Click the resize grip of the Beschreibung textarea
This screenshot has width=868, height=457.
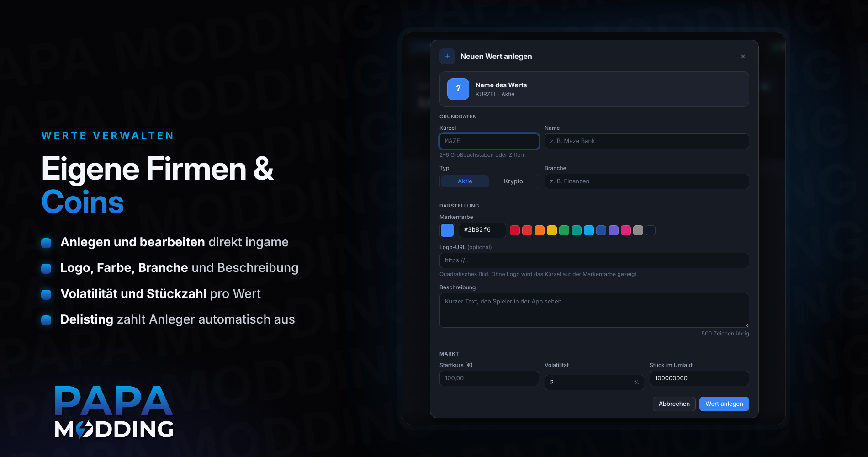point(746,325)
